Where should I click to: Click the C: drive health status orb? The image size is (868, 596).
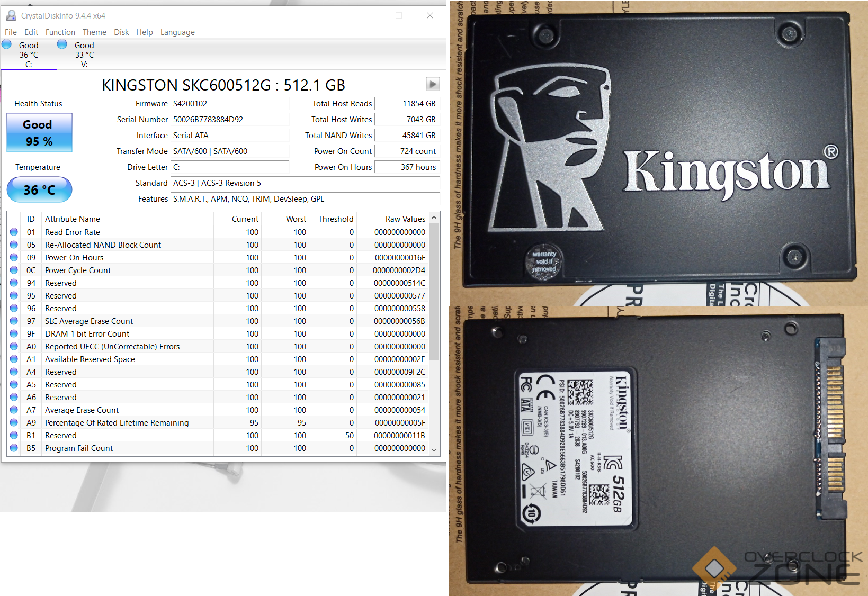click(7, 44)
